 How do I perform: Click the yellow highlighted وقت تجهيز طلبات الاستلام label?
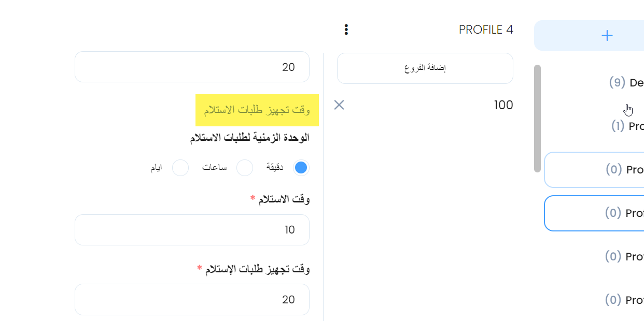point(257,110)
